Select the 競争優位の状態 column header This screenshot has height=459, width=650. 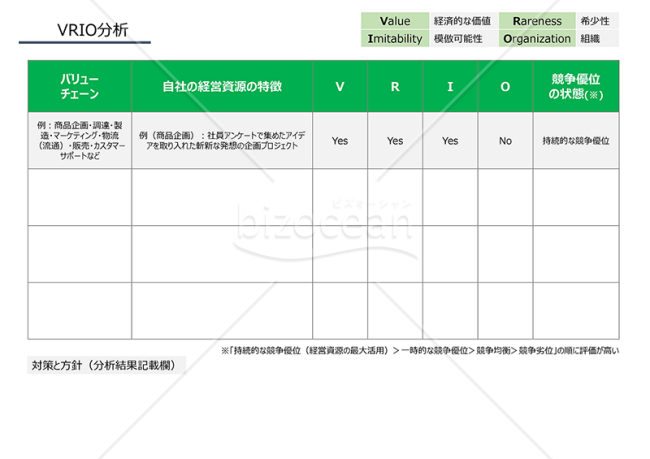[x=576, y=86]
